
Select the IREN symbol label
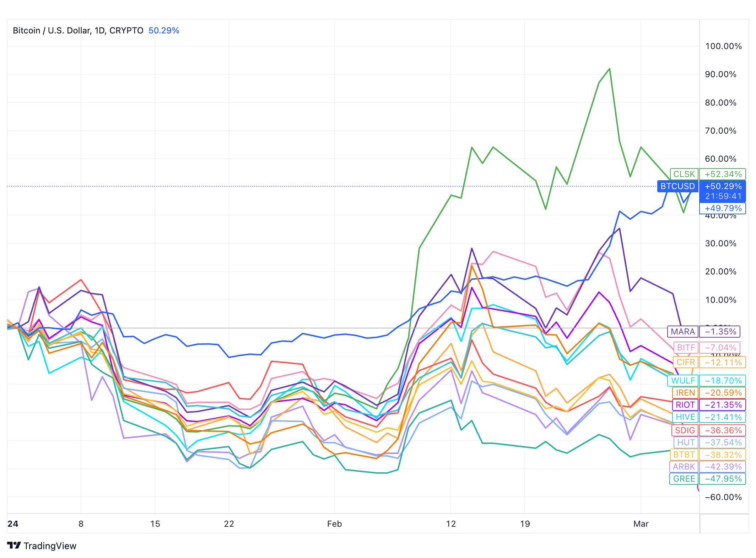(685, 393)
